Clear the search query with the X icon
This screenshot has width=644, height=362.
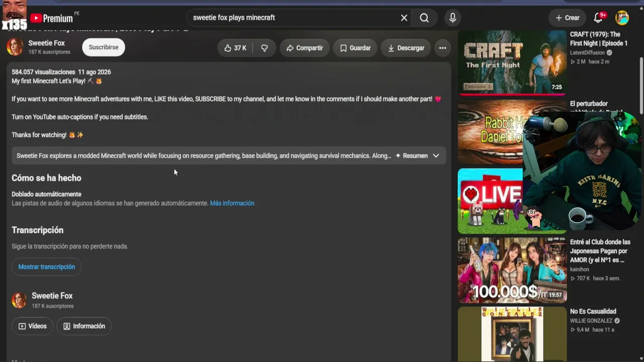tap(404, 18)
